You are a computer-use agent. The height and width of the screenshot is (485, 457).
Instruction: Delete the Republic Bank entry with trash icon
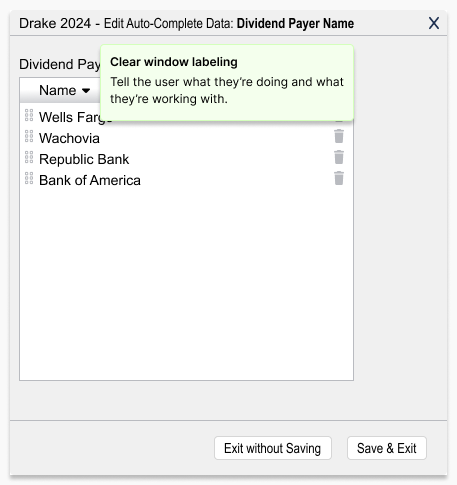(x=339, y=157)
